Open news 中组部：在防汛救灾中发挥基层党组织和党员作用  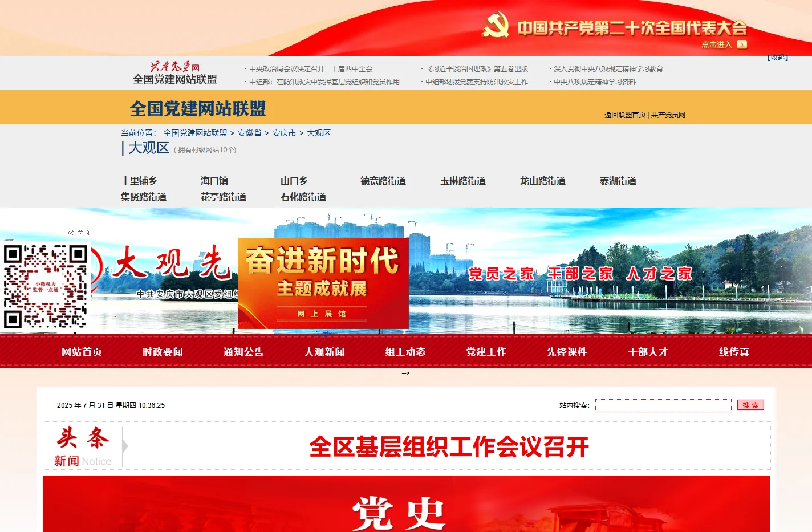point(324,82)
